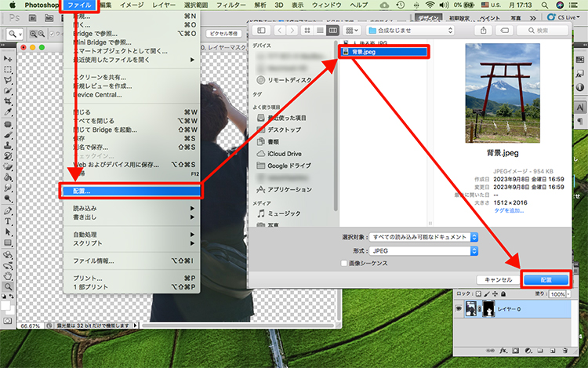Choose 配置... from the File menu
588x368 pixels.
click(132, 191)
